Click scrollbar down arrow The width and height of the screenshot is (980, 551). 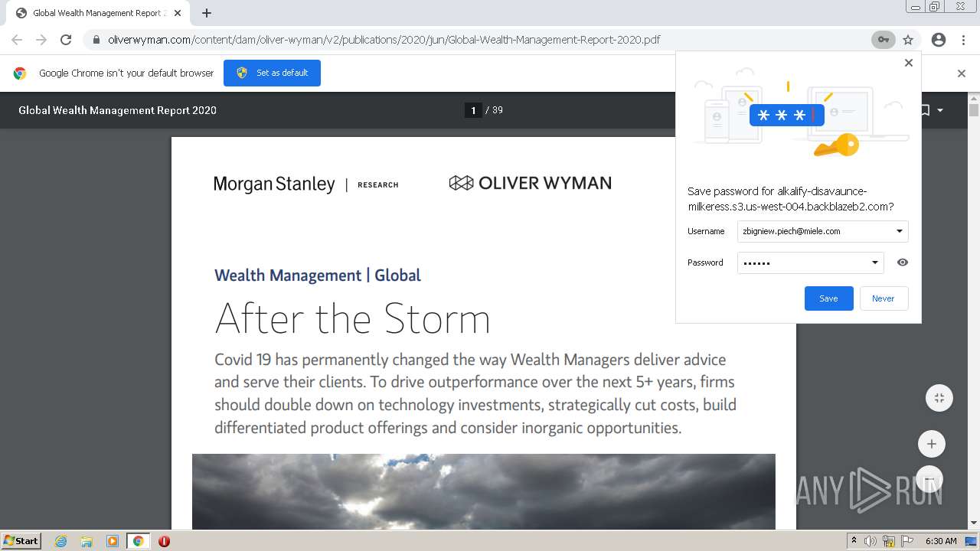(974, 523)
